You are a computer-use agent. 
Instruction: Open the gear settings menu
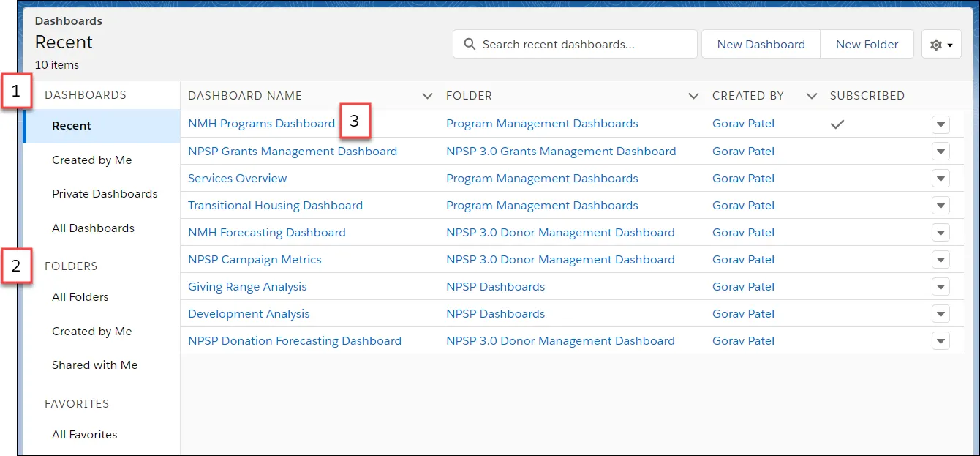click(941, 45)
